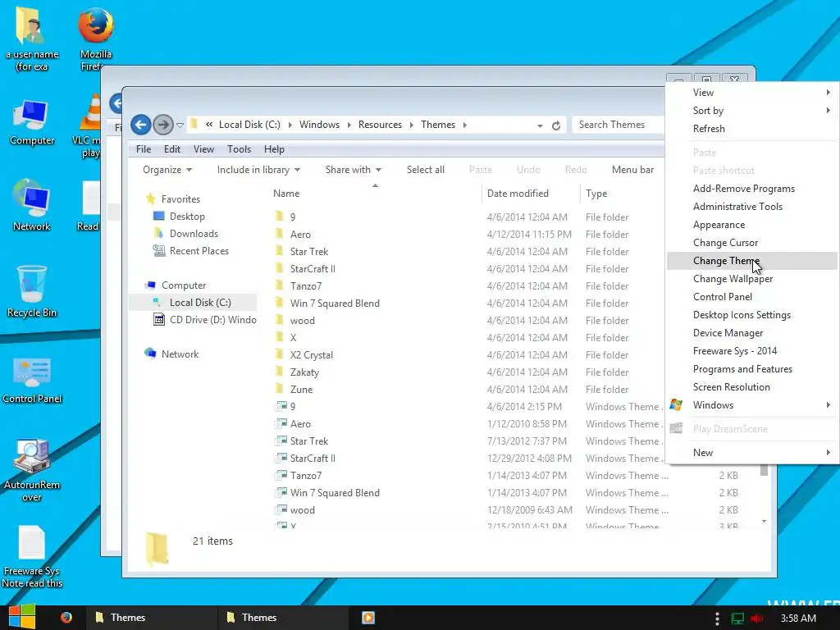
Task: Click the network tray icon
Action: click(737, 619)
